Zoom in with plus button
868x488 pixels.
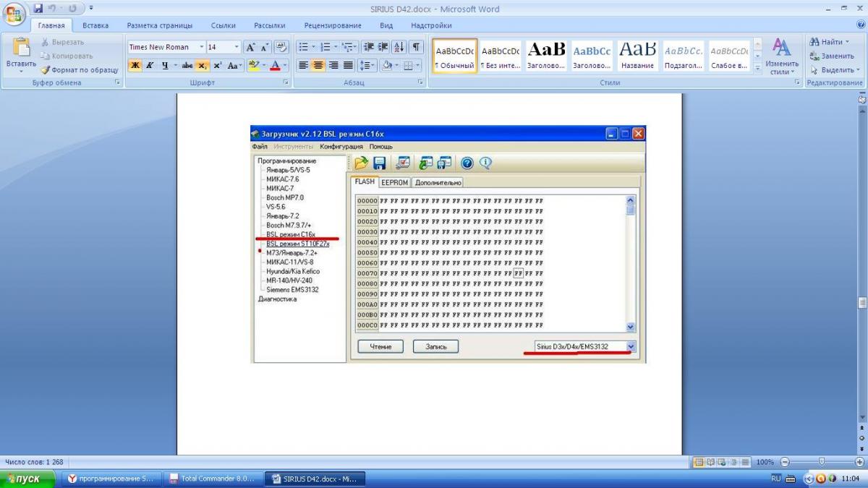pos(859,462)
